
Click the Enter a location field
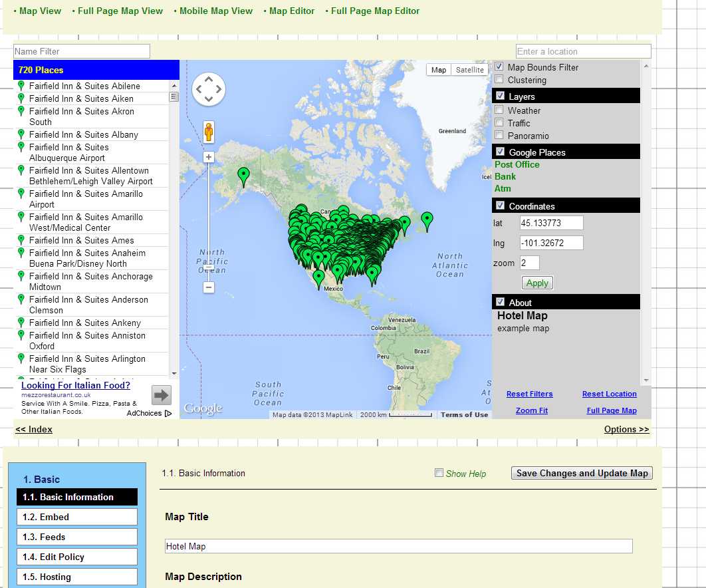click(x=583, y=51)
